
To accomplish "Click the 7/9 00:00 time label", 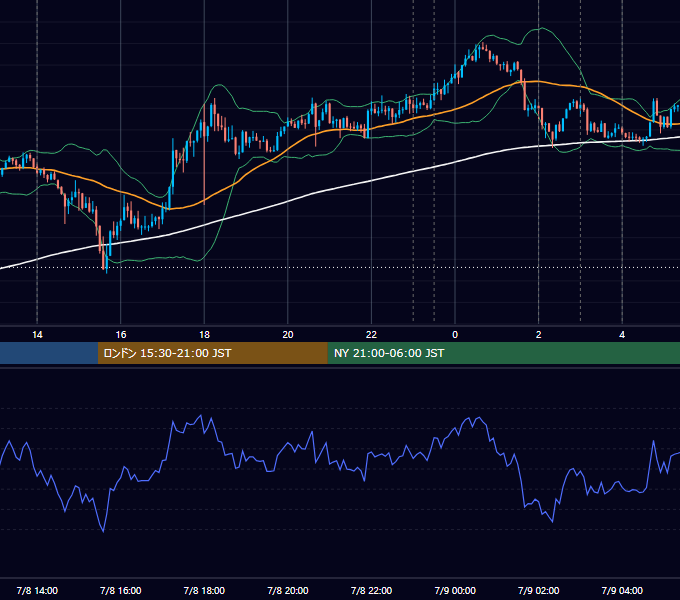I will click(455, 590).
